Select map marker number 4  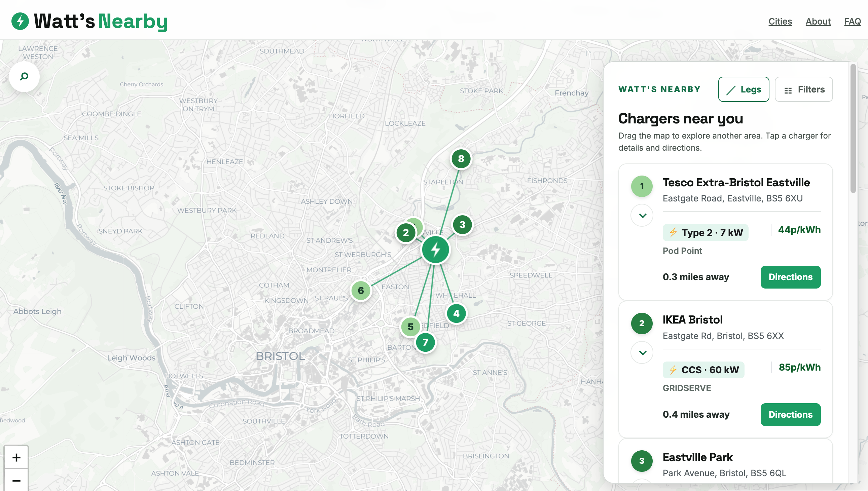457,313
